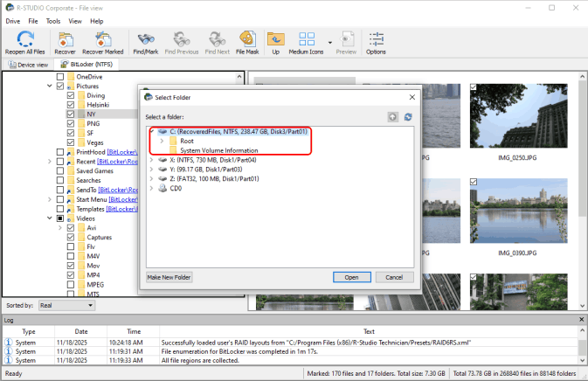Click the refresh icon in Select Folder dialog
Image resolution: width=588 pixels, height=381 pixels.
point(407,117)
